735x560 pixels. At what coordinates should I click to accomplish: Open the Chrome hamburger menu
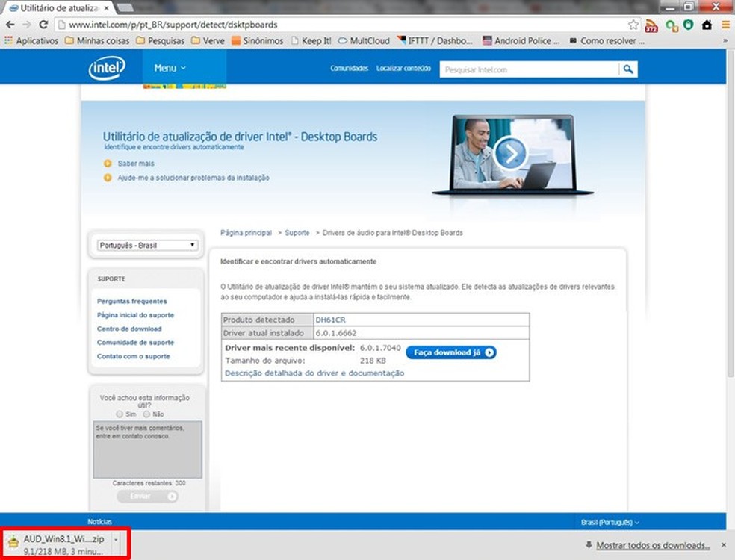[725, 25]
